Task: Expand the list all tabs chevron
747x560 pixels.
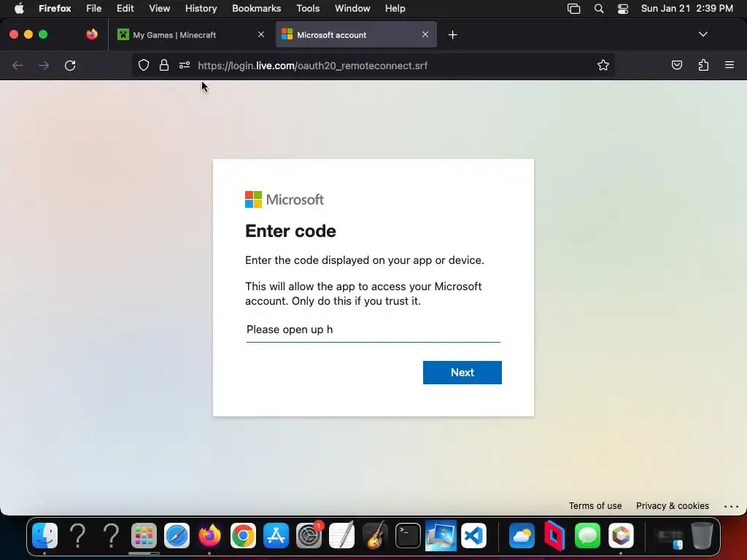Action: (703, 34)
